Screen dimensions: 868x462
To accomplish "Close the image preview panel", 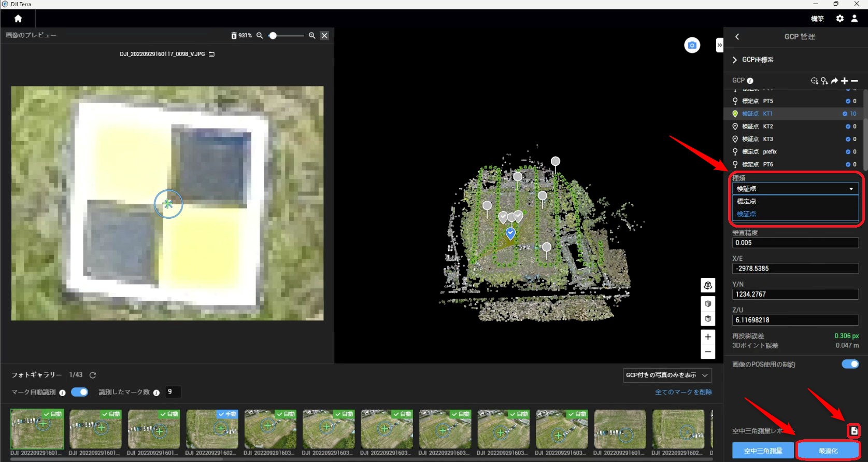I will 324,36.
